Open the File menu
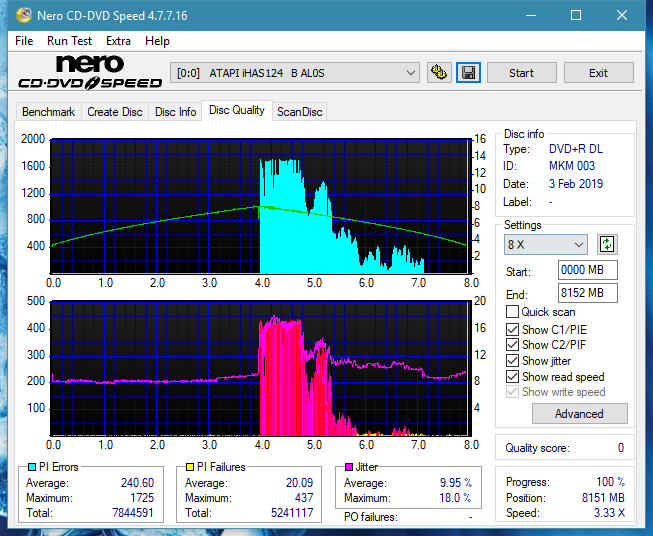 click(24, 41)
